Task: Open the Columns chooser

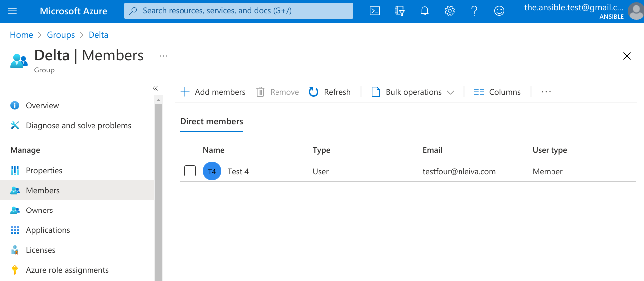Action: [x=497, y=92]
